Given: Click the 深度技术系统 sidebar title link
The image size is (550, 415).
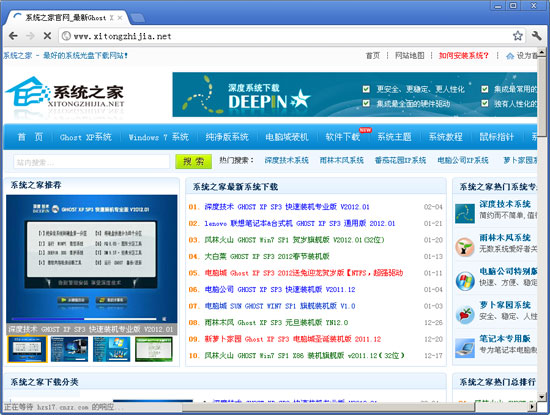Looking at the screenshot, I should (x=505, y=204).
